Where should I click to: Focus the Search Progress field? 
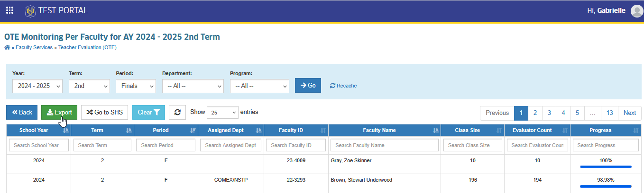click(606, 145)
